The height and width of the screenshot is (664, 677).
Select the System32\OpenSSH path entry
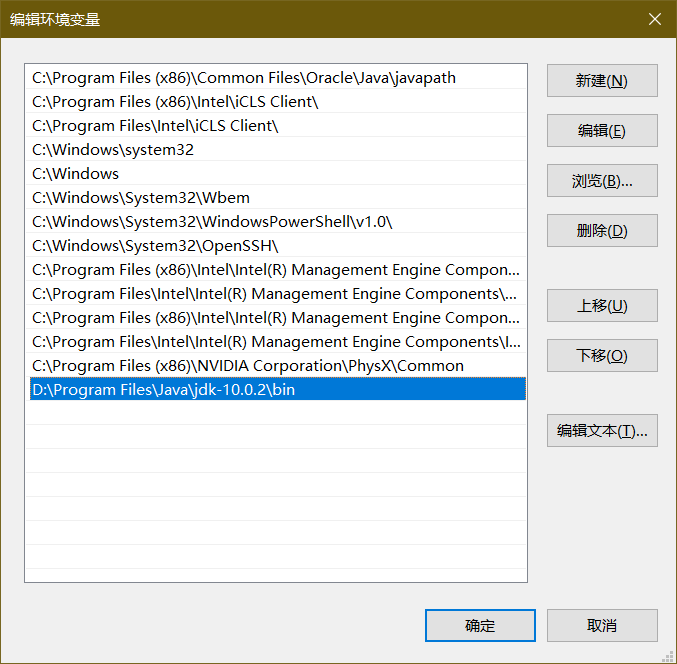point(155,246)
